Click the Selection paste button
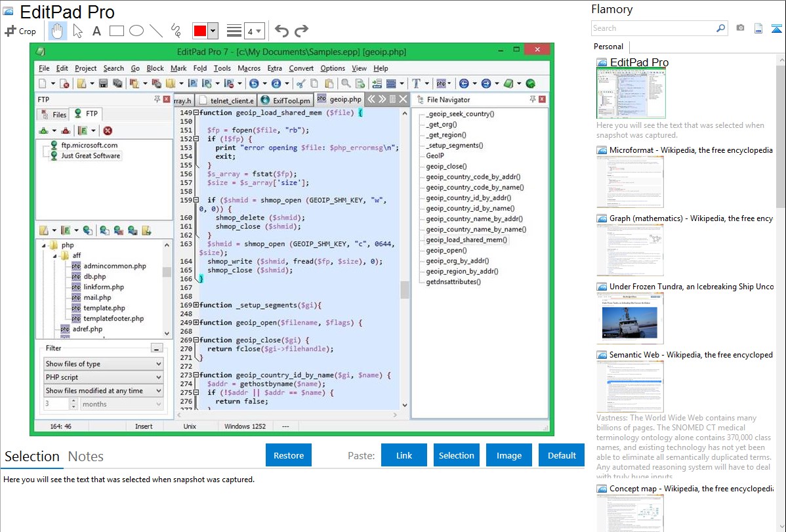Screen dimensions: 786x532 click(456, 455)
